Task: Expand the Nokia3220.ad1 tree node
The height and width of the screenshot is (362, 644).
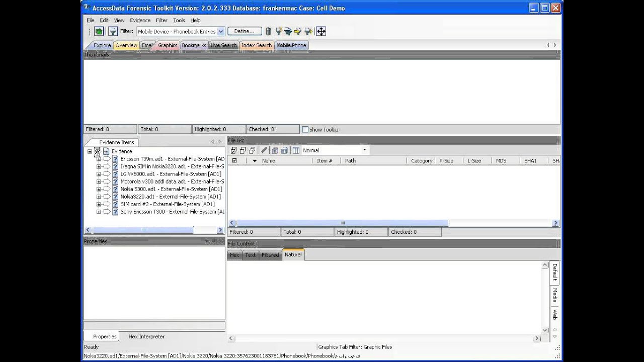Action: tap(99, 197)
